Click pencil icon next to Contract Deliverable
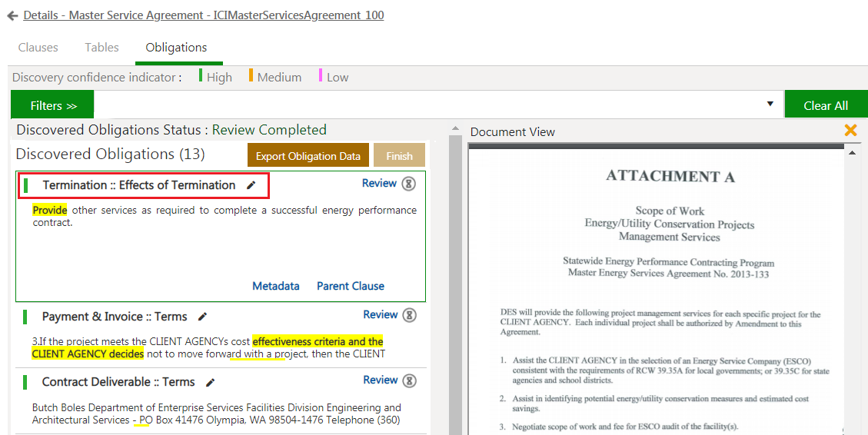The width and height of the screenshot is (868, 435). coord(210,382)
